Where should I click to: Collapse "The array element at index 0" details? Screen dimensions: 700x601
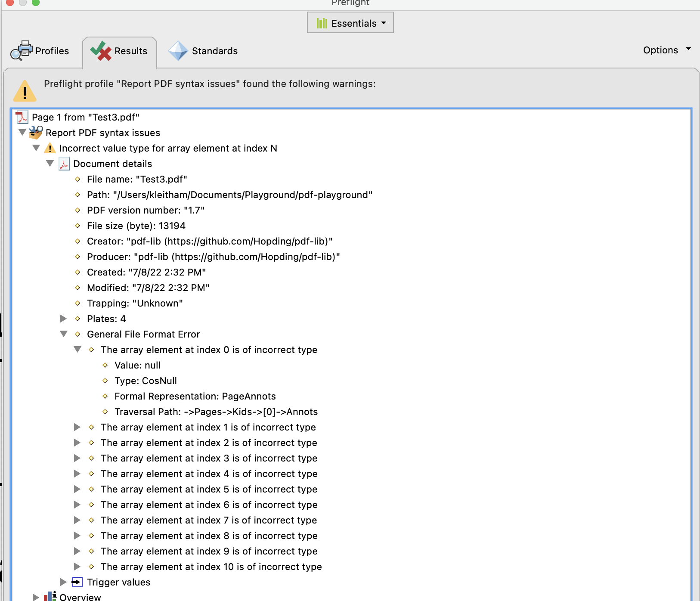click(x=77, y=350)
